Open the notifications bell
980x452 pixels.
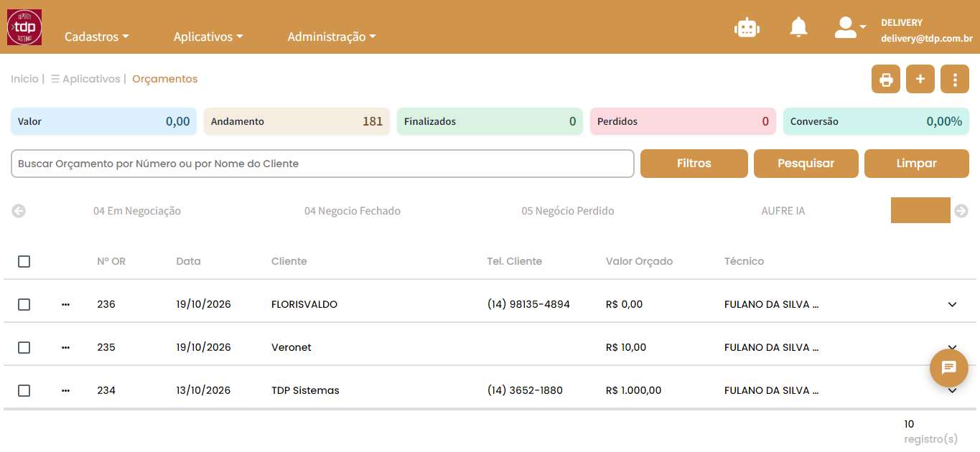tap(798, 27)
